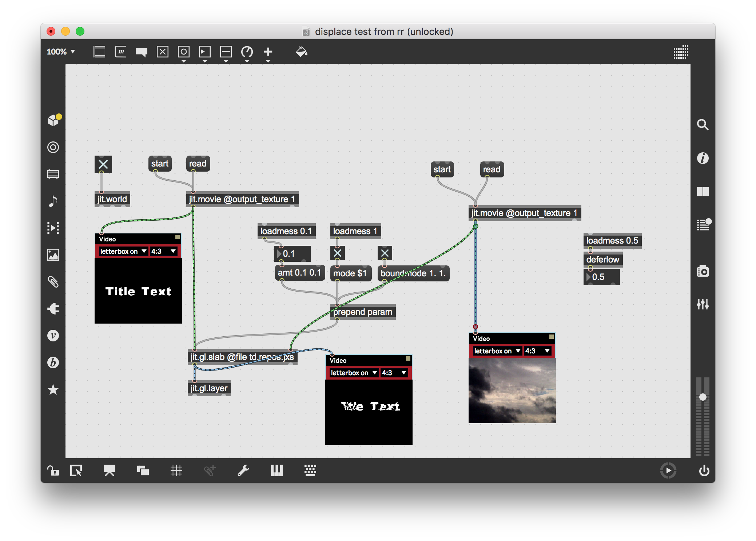
Task: Click the left read message box
Action: pos(198,164)
